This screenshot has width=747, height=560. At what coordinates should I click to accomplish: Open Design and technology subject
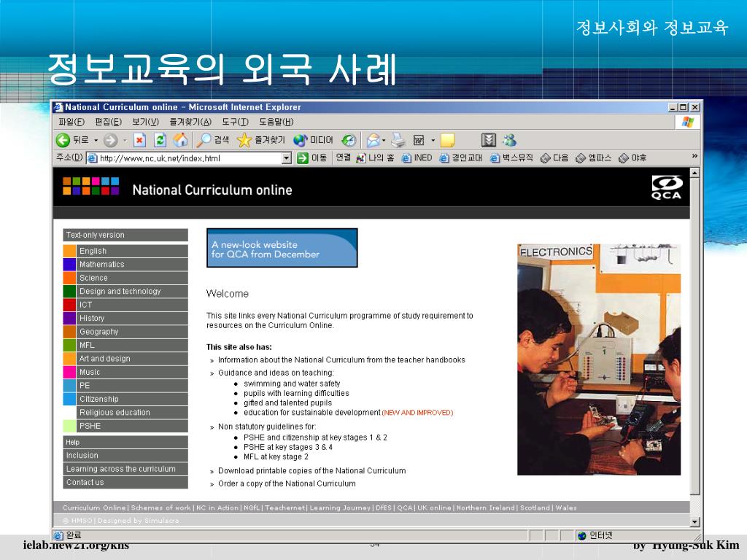pyautogui.click(x=125, y=291)
